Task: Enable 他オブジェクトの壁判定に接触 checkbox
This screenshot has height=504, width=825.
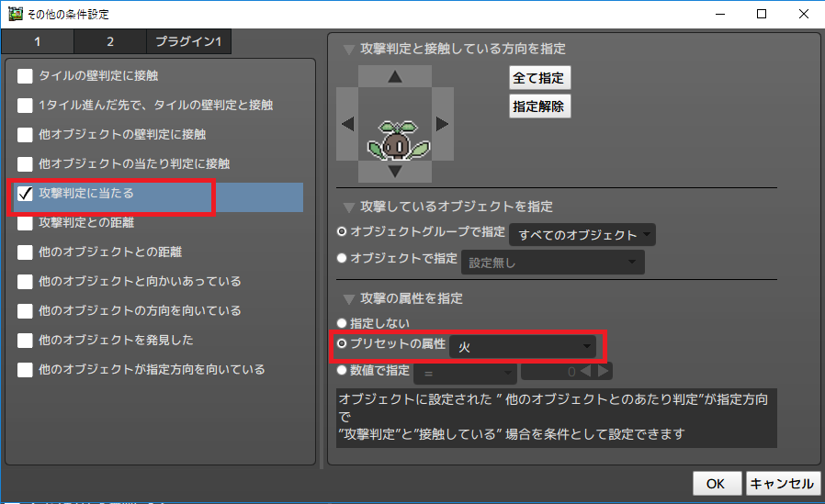Action: (x=25, y=135)
